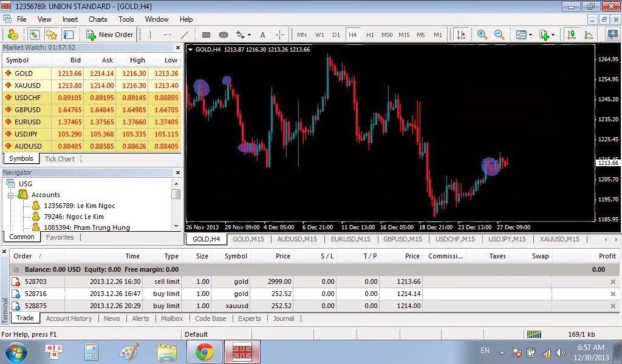Zoom out of the chart
The width and height of the screenshot is (622, 364).
click(499, 35)
